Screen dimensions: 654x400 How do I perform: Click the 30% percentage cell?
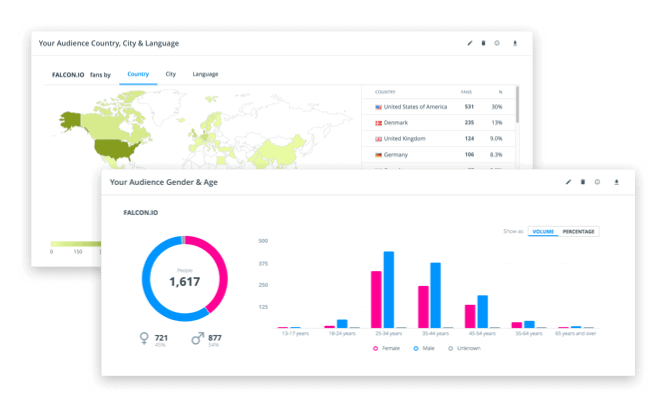[x=496, y=107]
